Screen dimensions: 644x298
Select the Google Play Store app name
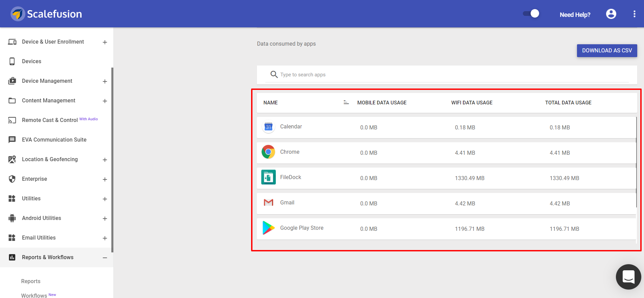(302, 228)
